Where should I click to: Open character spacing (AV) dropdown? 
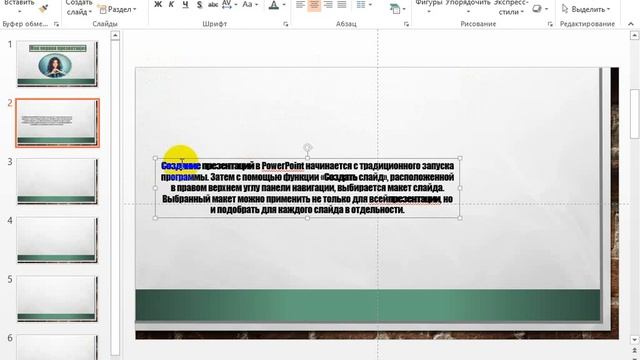coord(229,5)
